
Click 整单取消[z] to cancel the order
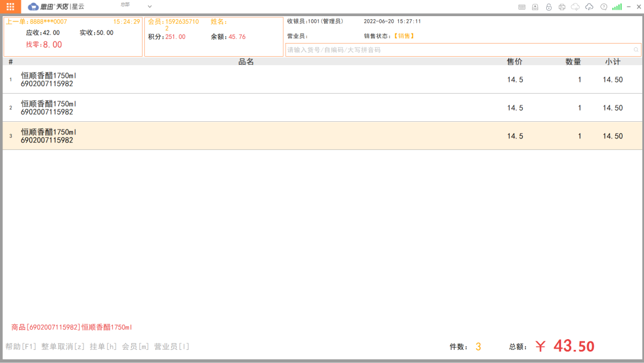click(63, 347)
